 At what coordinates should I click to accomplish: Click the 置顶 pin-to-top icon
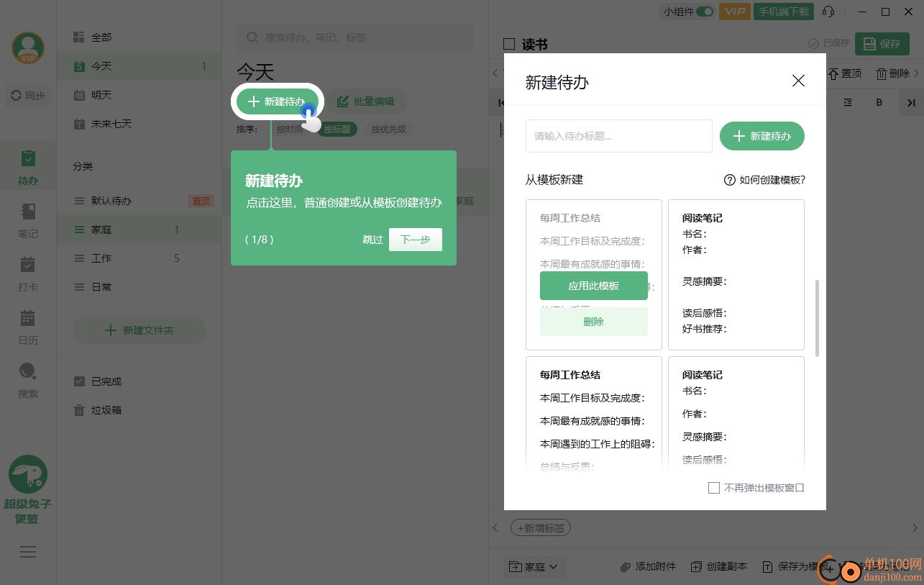[x=834, y=73]
